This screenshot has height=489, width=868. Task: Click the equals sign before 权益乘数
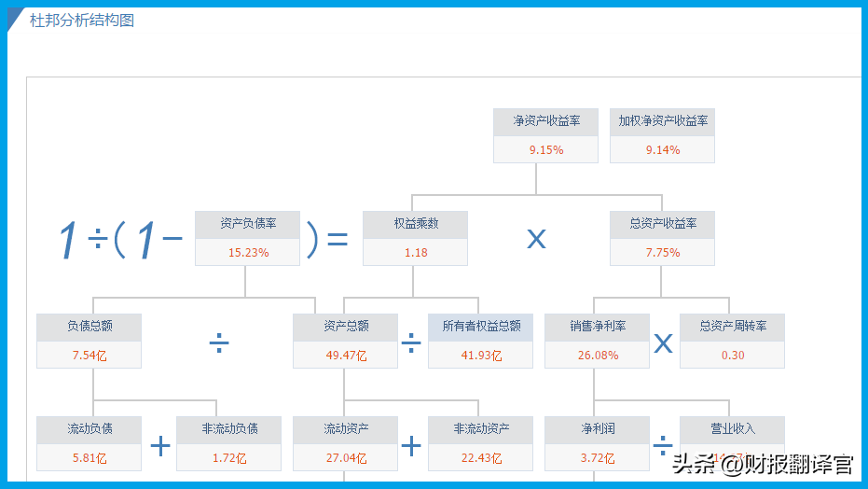tap(337, 240)
